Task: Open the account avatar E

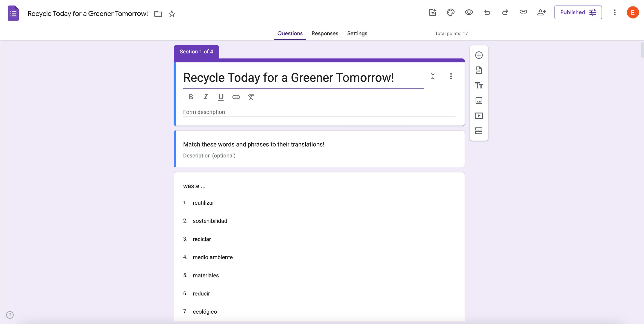Action: pos(633,12)
